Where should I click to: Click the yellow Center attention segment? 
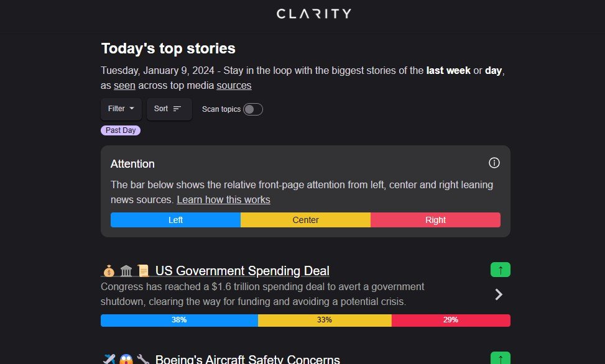click(305, 220)
